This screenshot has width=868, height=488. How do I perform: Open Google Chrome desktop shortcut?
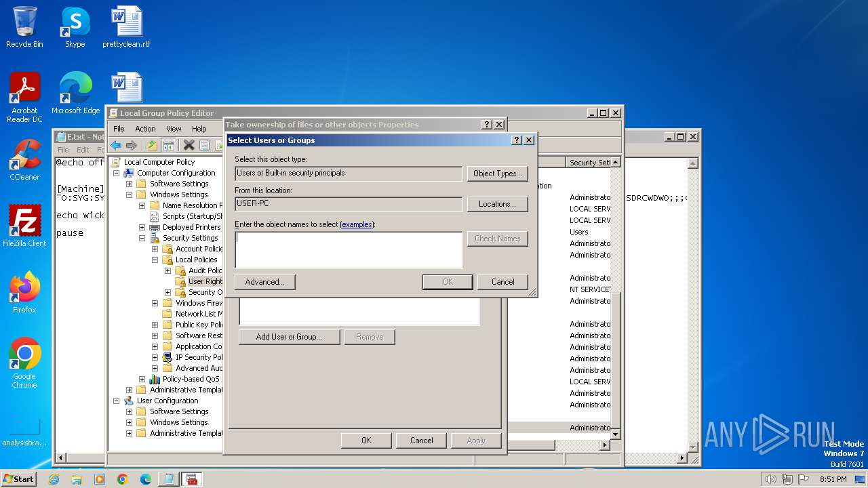(24, 363)
